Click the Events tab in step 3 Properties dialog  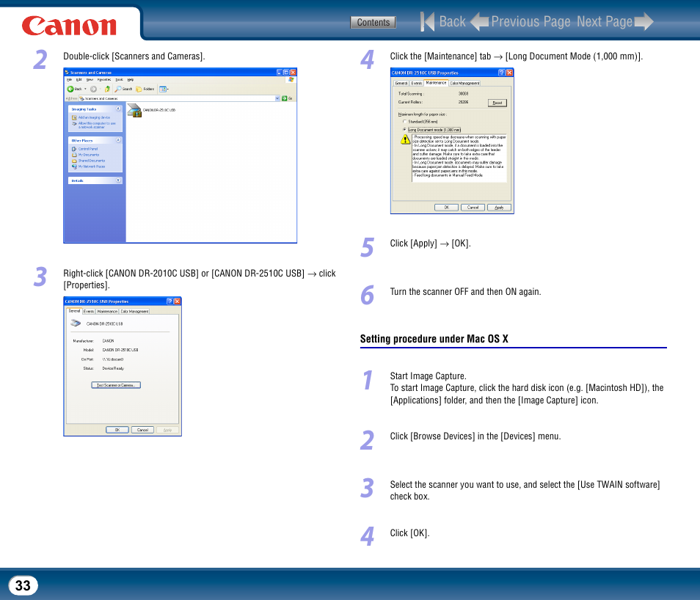click(x=89, y=311)
